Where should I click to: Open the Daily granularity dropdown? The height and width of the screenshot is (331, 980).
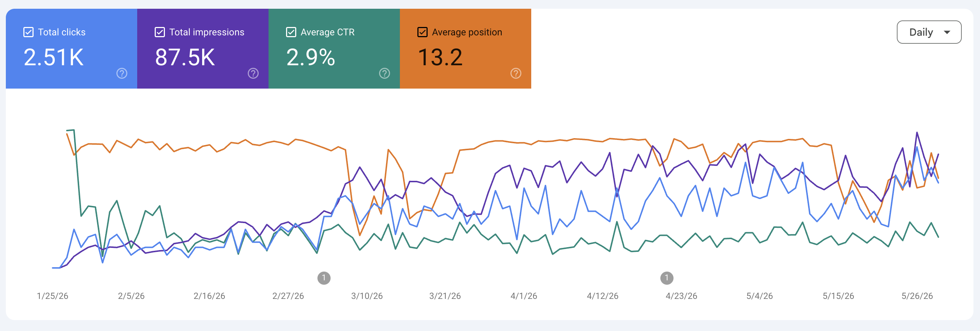929,32
